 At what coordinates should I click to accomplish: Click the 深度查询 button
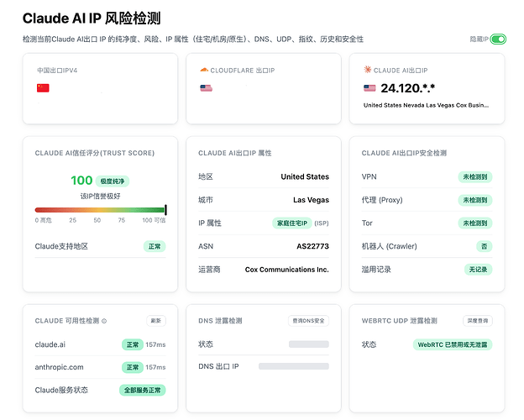478,321
